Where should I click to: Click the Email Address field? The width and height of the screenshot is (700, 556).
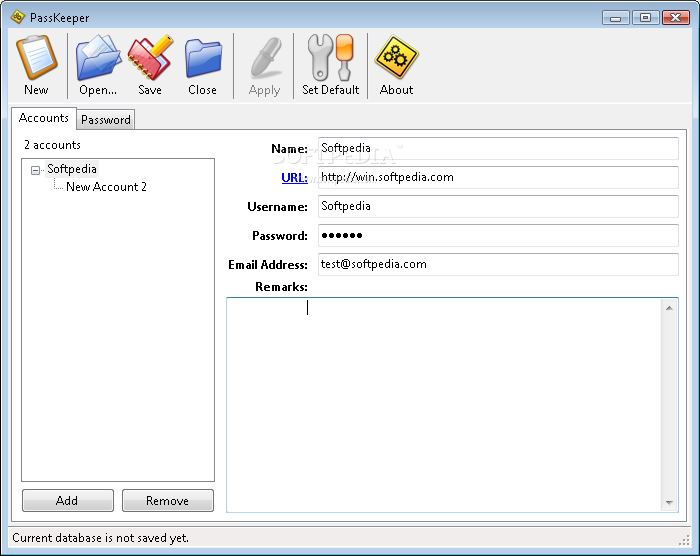click(x=498, y=264)
